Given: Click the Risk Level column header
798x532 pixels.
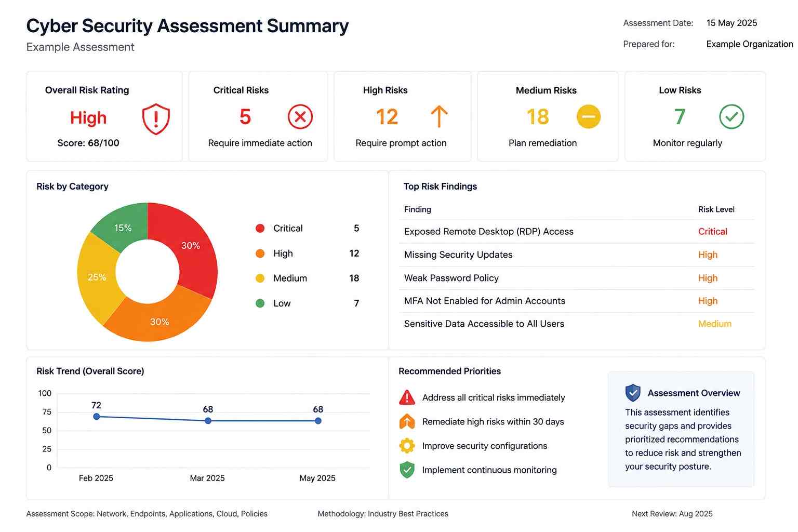Looking at the screenshot, I should click(x=716, y=209).
